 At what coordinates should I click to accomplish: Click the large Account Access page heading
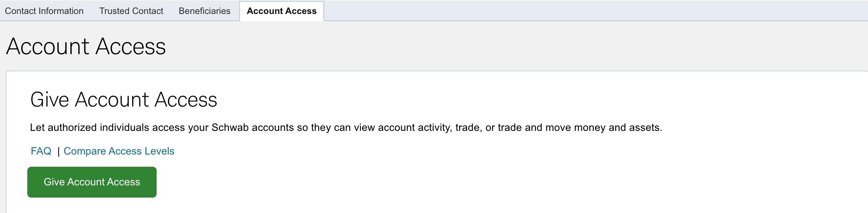pyautogui.click(x=86, y=47)
